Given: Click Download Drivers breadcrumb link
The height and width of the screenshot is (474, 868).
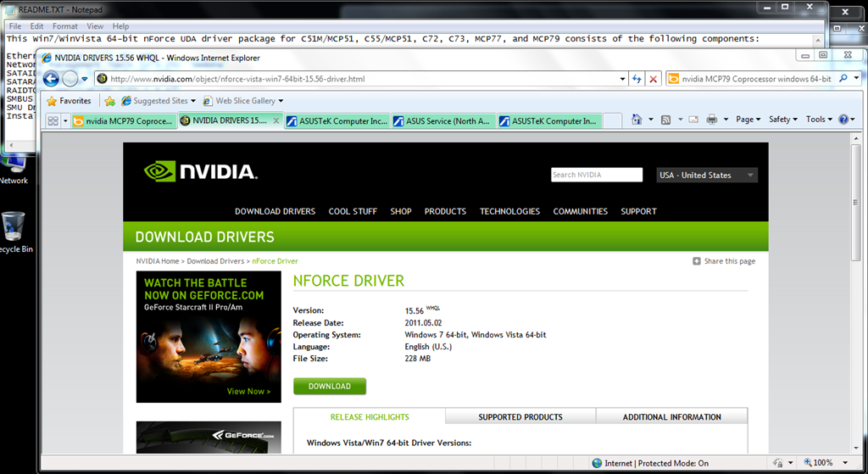Looking at the screenshot, I should pos(215,261).
